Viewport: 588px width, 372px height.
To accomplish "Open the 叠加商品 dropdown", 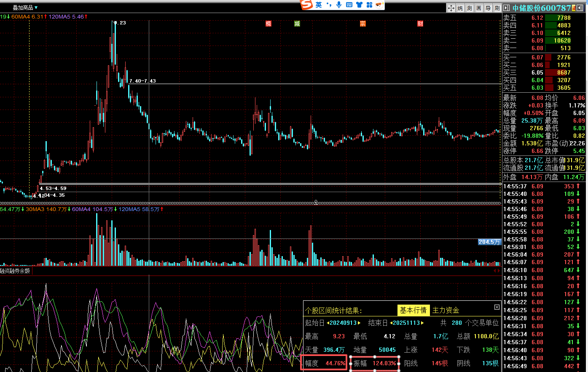I will [25, 8].
